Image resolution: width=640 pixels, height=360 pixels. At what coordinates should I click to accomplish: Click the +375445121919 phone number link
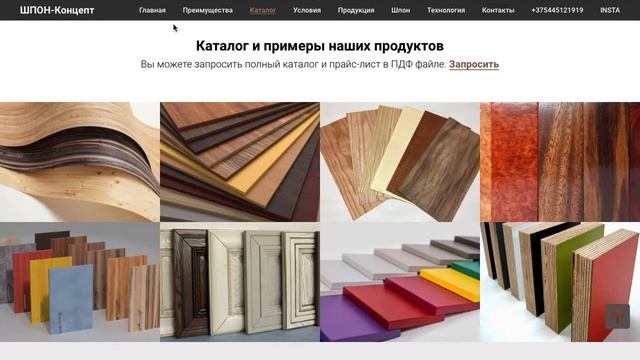pyautogui.click(x=557, y=10)
